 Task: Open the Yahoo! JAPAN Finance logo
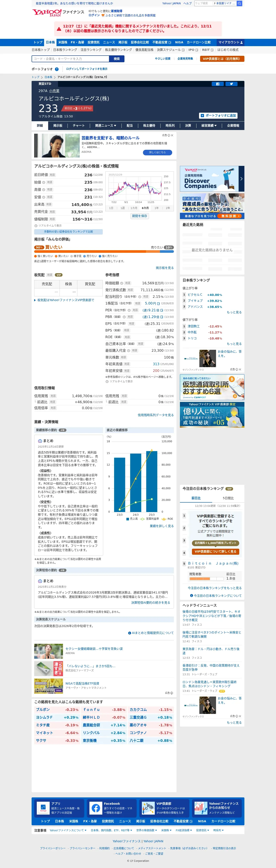58,13
